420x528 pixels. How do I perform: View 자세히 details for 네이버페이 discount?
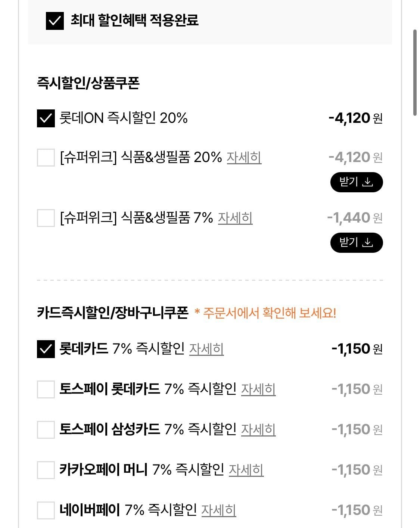click(x=218, y=510)
